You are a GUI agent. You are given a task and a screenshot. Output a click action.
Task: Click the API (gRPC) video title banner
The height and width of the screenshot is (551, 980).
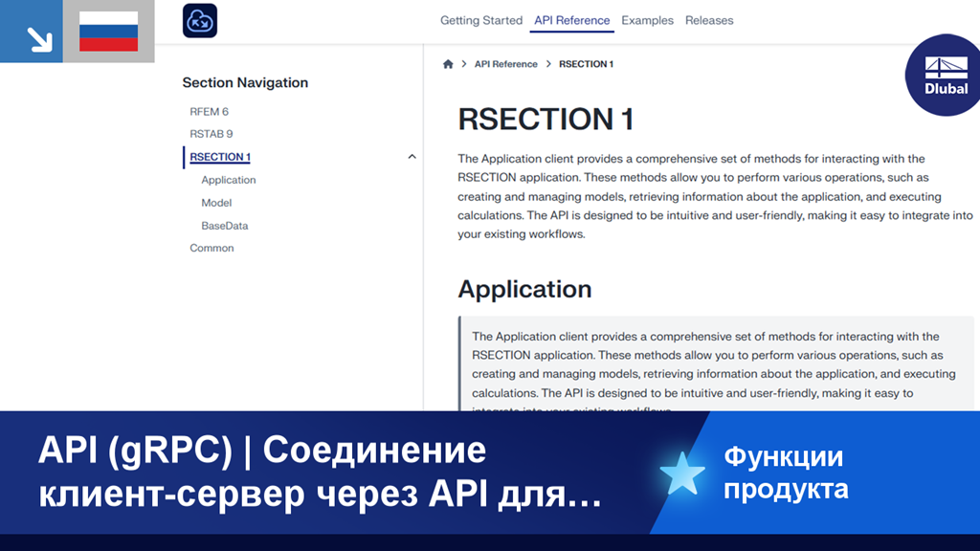click(320, 473)
